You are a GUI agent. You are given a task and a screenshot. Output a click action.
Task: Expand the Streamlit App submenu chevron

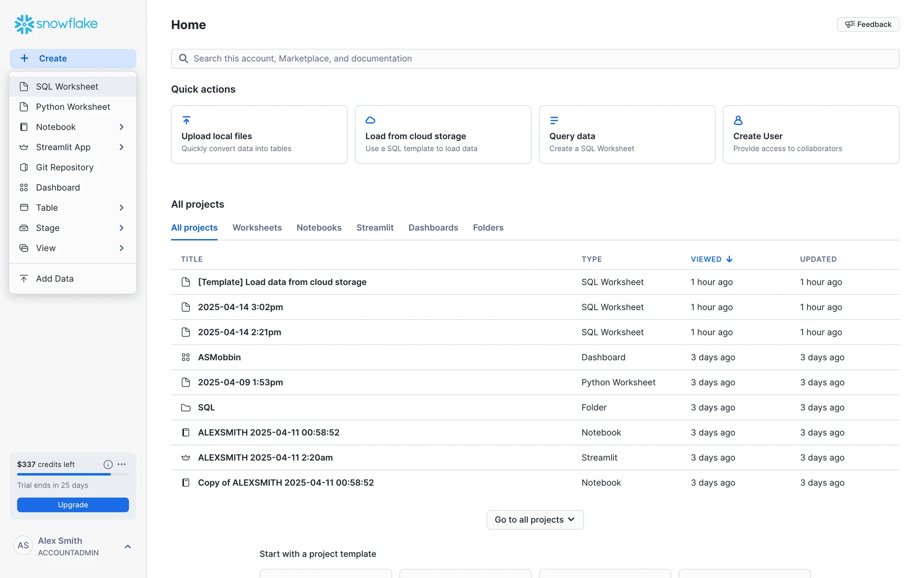(121, 147)
